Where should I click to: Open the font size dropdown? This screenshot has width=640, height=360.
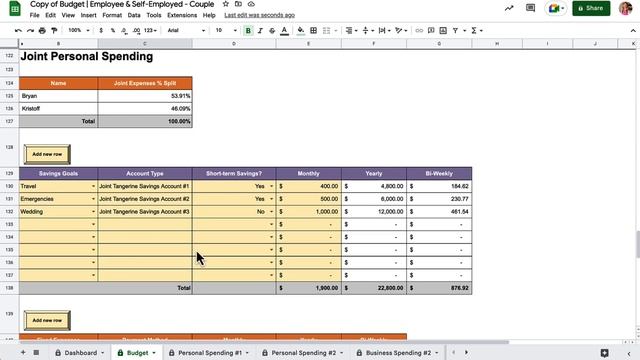226,31
